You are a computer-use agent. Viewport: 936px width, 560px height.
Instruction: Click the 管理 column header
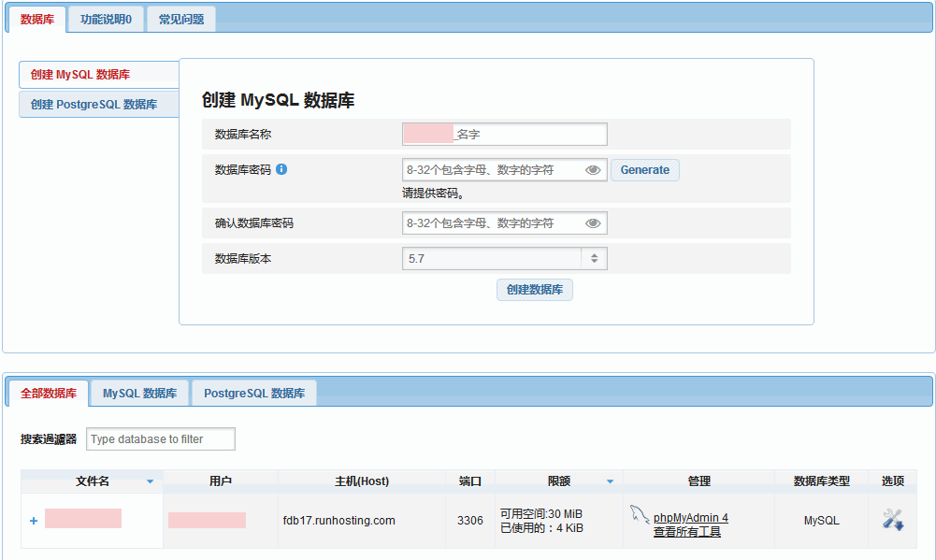pos(699,481)
